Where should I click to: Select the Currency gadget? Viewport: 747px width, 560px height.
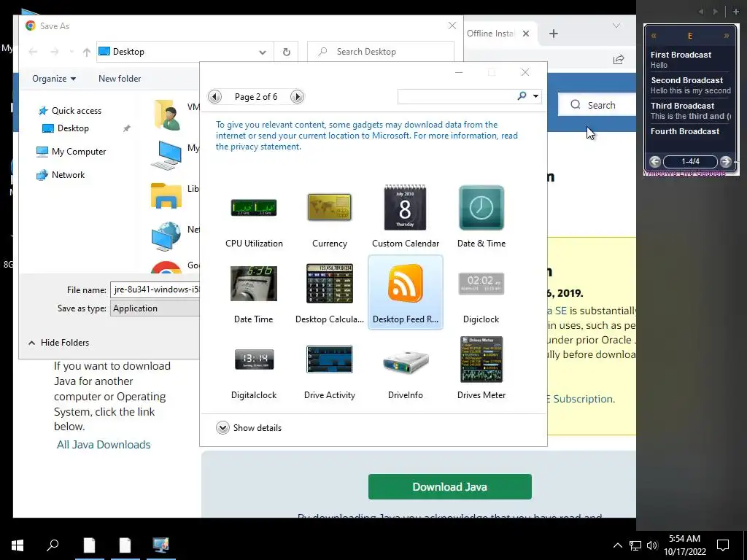[x=329, y=217]
